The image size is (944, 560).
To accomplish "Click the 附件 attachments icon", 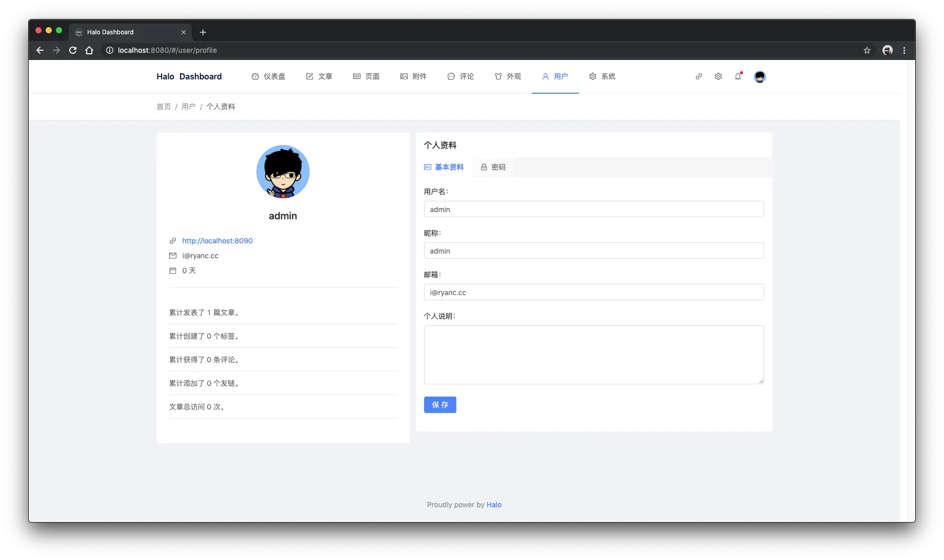I will coord(414,76).
